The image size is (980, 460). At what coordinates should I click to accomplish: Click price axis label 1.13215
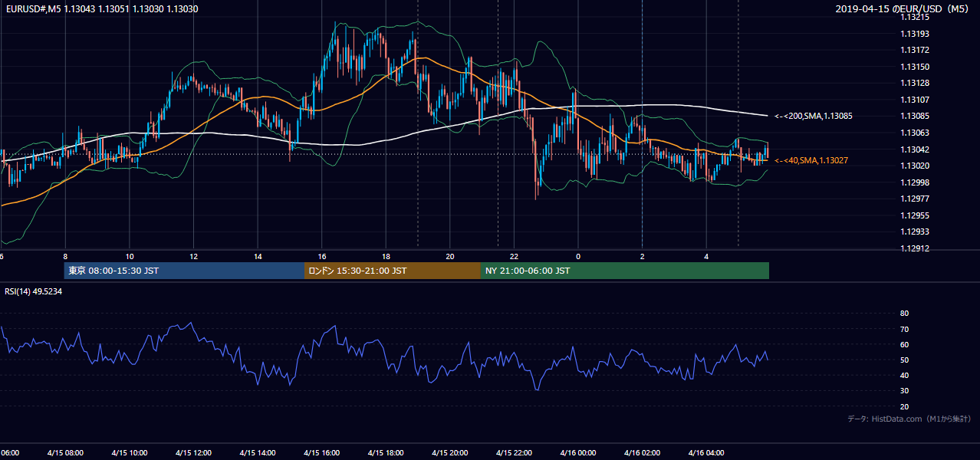tap(915, 17)
